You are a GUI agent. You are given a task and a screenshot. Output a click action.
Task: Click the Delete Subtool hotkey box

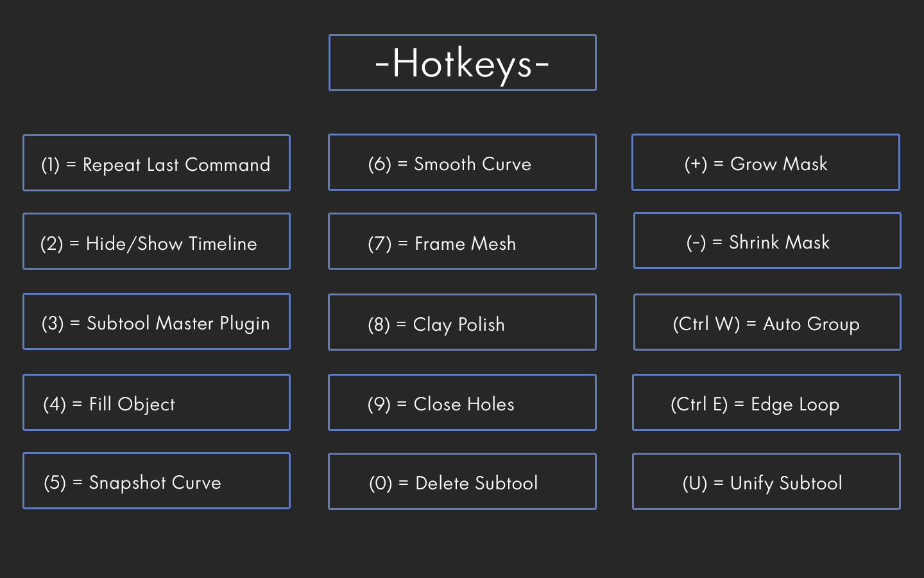point(462,481)
